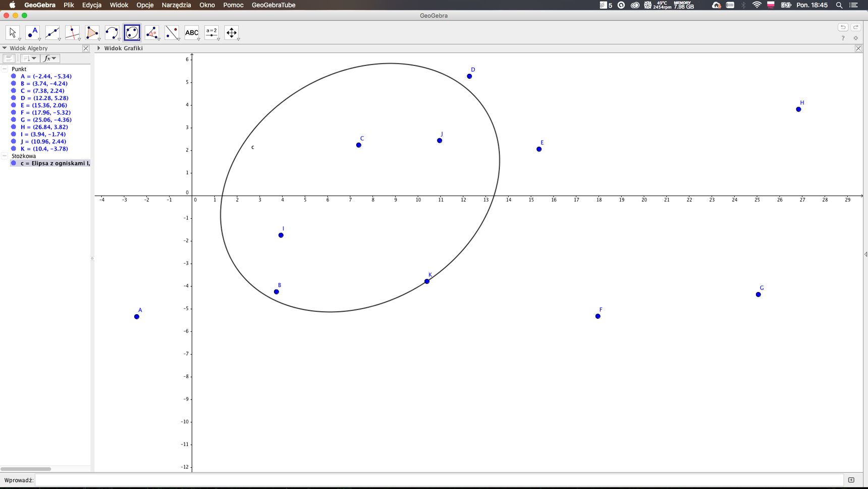Viewport: 868px width, 489px height.
Task: Select the Perpendicular Line tool
Action: (72, 33)
